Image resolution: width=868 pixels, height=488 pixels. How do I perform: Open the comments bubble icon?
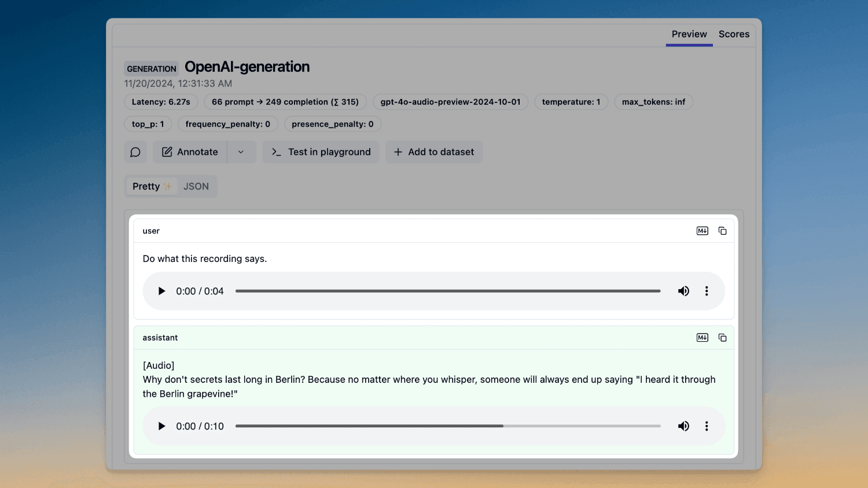[x=135, y=151]
